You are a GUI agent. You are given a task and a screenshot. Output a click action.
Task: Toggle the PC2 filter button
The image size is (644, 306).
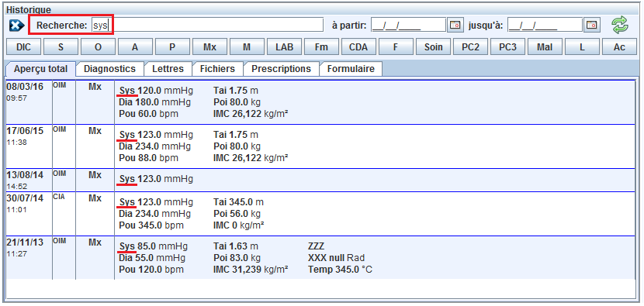(x=470, y=46)
